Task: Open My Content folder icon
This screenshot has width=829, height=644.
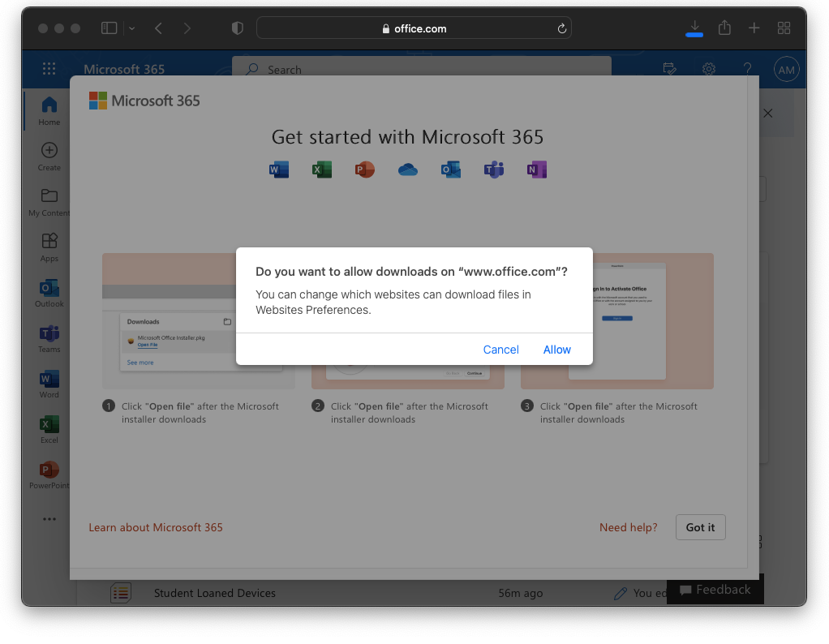Action: tap(49, 196)
